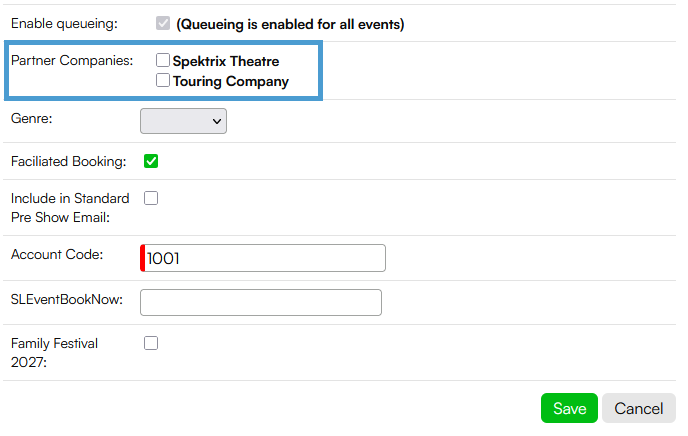The height and width of the screenshot is (436, 688).
Task: Tick the Spektrix Theatre checkbox
Action: click(x=163, y=60)
